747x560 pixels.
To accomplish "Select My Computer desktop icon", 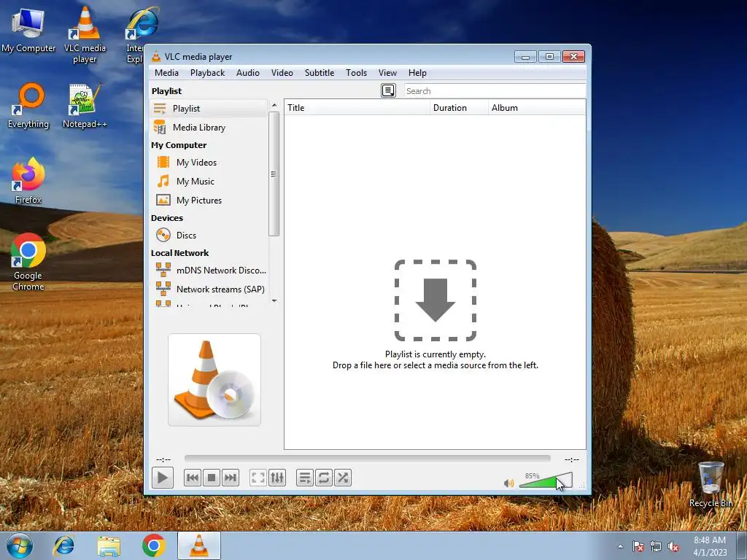I will coord(28,30).
